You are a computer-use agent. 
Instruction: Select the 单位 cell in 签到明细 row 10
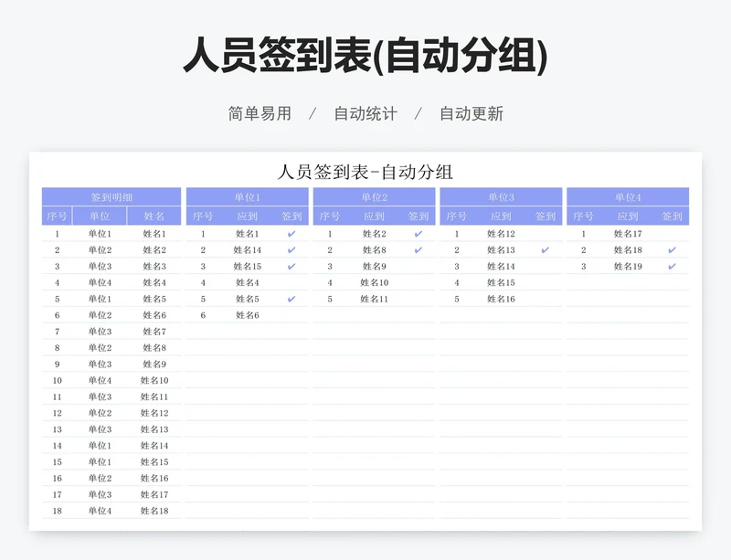(x=100, y=380)
